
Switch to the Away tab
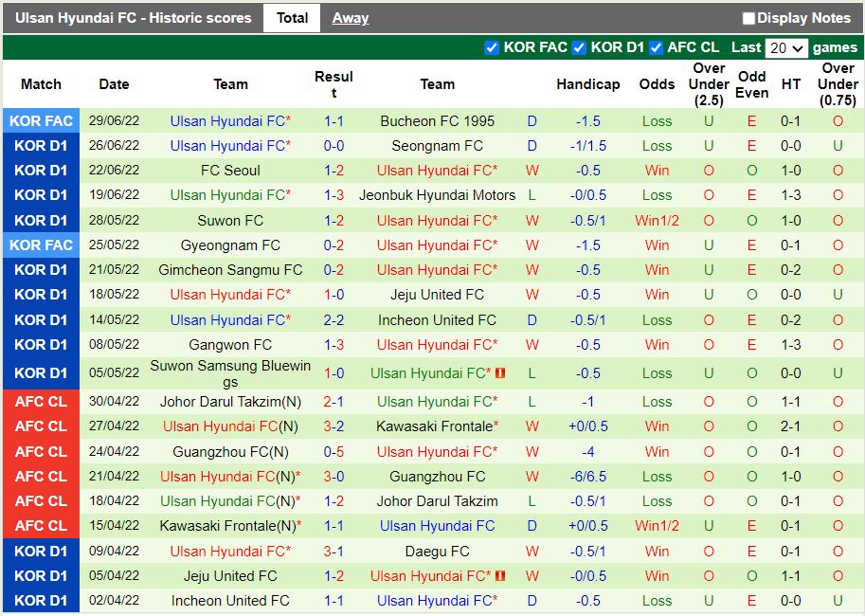(351, 17)
